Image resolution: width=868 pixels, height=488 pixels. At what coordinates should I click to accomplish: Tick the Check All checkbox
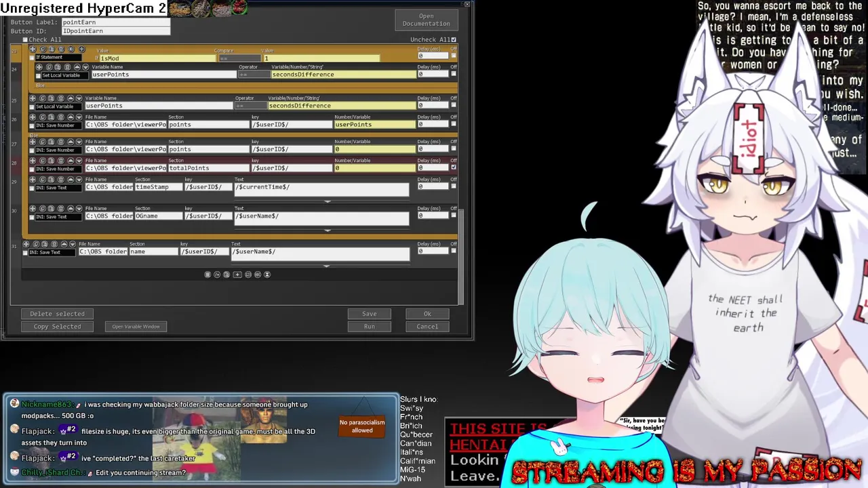25,40
